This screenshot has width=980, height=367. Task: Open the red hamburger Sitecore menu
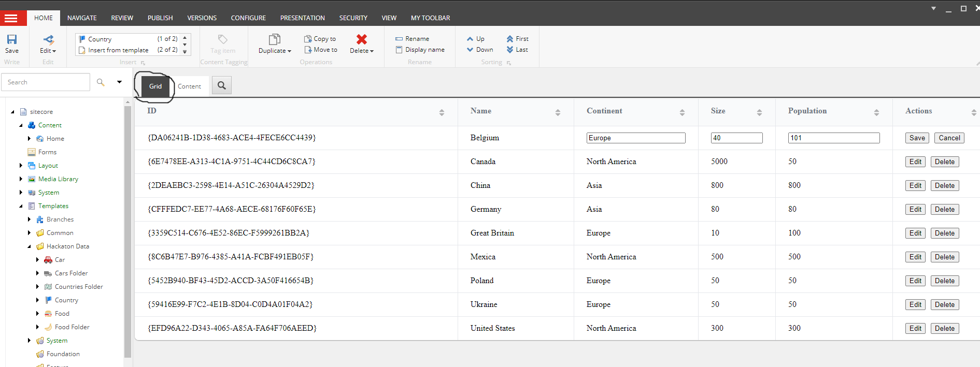[x=11, y=18]
